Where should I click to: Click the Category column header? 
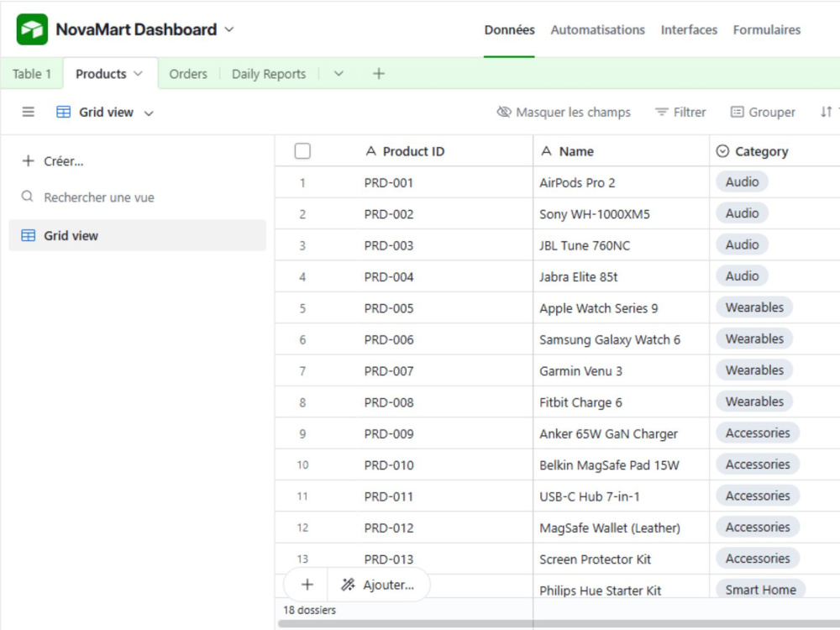pyautogui.click(x=774, y=151)
